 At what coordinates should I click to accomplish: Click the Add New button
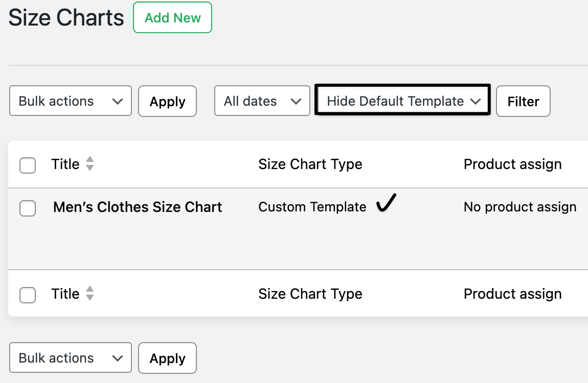172,17
